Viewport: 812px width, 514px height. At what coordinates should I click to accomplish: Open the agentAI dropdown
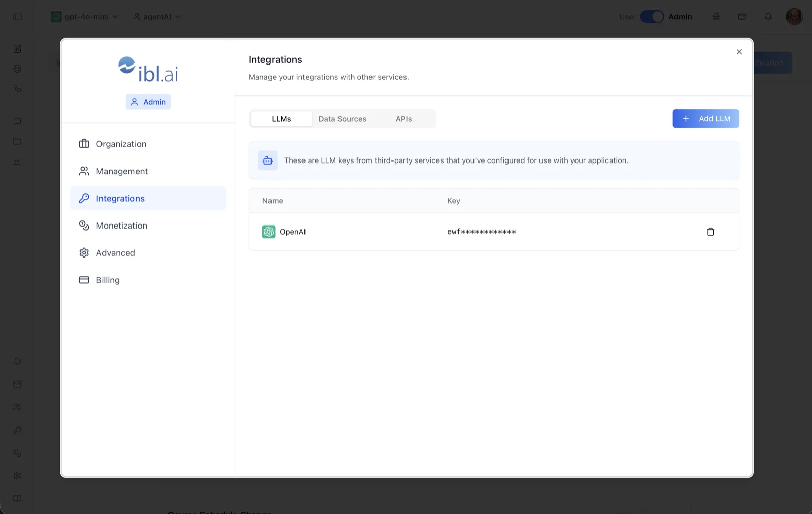click(157, 17)
